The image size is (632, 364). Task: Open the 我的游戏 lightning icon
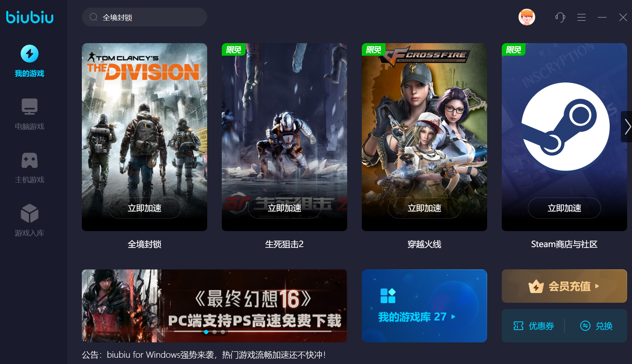pos(30,54)
